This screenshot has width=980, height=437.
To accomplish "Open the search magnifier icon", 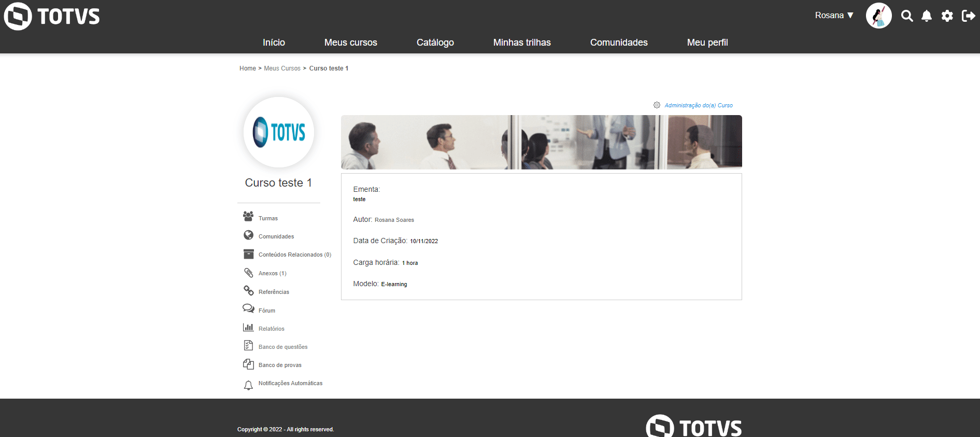I will click(907, 16).
